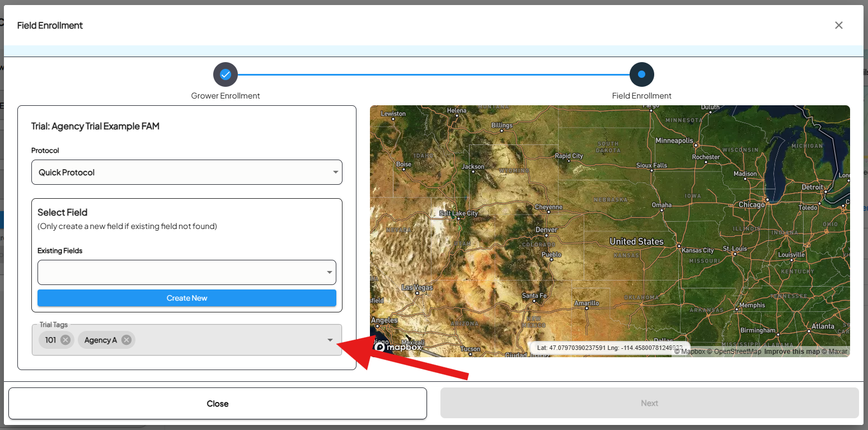The height and width of the screenshot is (430, 868).
Task: Click the Amarillo label on the map
Action: [x=587, y=303]
